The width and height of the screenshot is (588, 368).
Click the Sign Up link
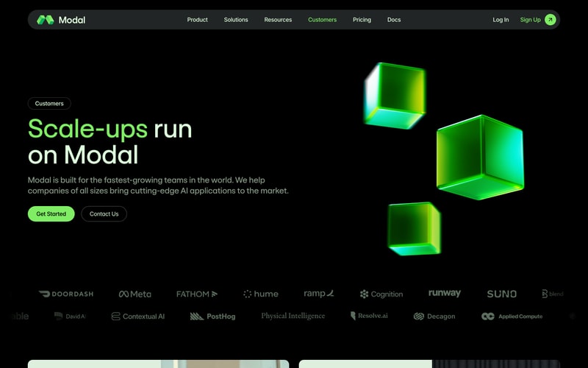[x=530, y=20]
